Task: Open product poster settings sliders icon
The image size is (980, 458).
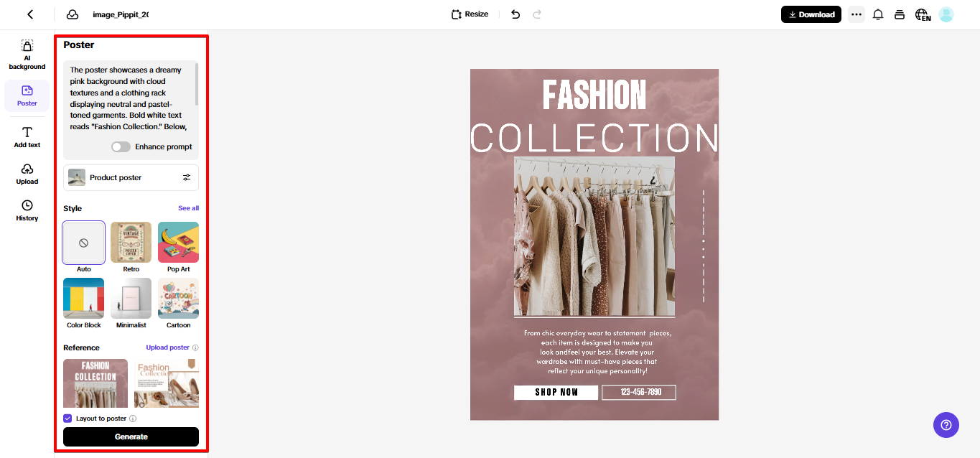Action: 187,177
